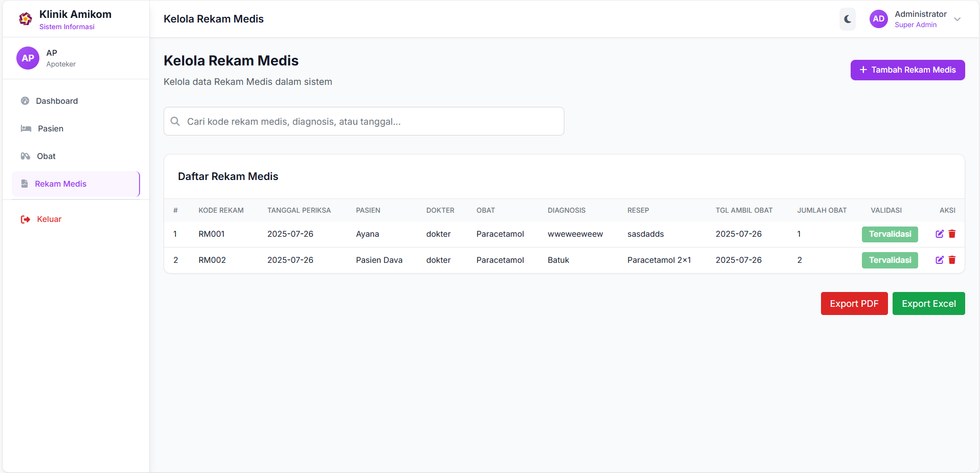
Task: Click the delete trash icon for RM001
Action: point(952,234)
